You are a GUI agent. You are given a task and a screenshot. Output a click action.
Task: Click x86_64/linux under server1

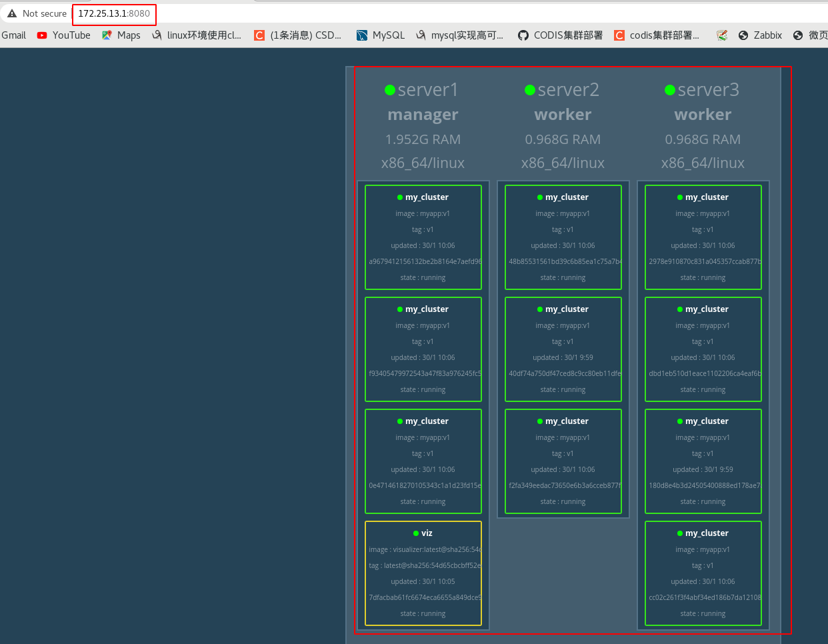[x=423, y=163]
